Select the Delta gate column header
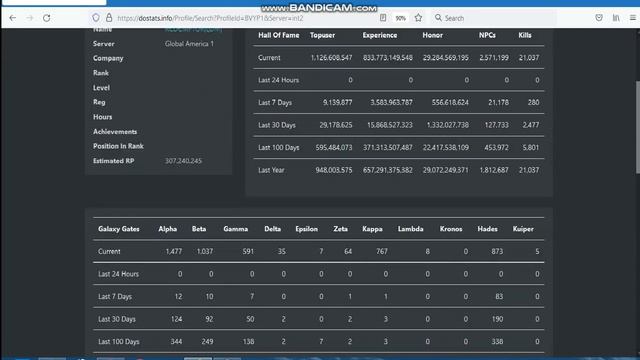The height and width of the screenshot is (360, 640). pyautogui.click(x=272, y=229)
